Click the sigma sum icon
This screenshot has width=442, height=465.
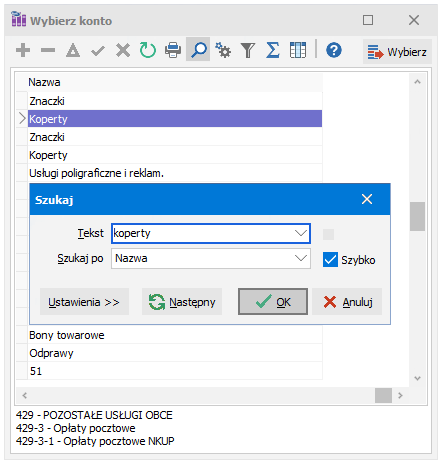tap(273, 50)
